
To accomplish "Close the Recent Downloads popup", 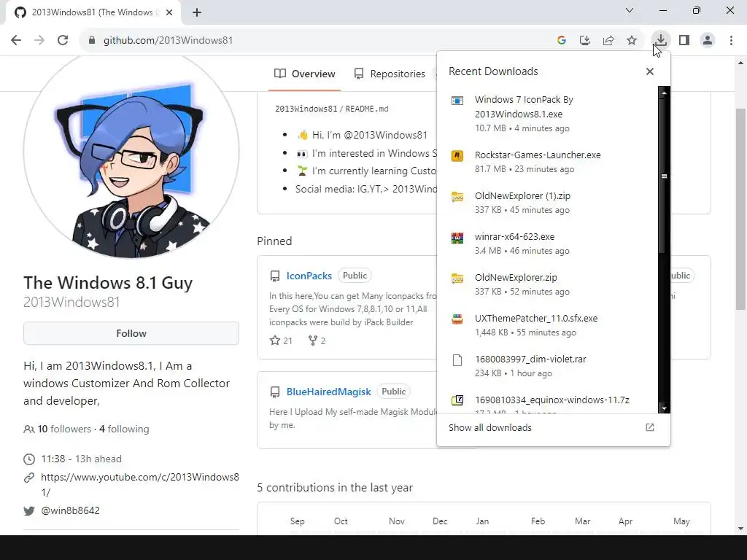I will [650, 71].
